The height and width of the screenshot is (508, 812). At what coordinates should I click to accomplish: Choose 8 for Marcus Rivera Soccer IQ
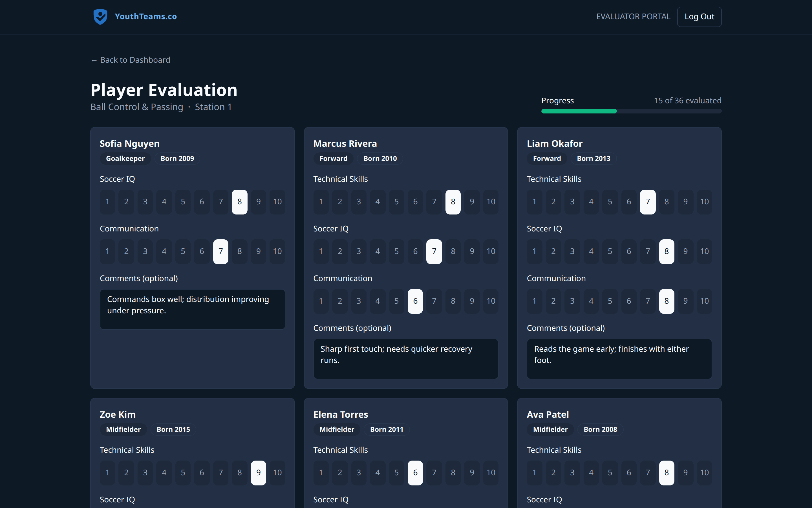point(453,252)
